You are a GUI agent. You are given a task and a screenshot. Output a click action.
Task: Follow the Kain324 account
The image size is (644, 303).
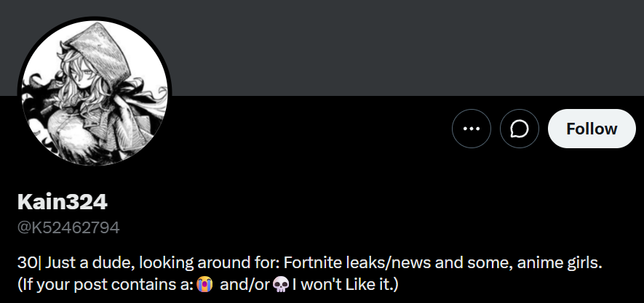click(592, 129)
